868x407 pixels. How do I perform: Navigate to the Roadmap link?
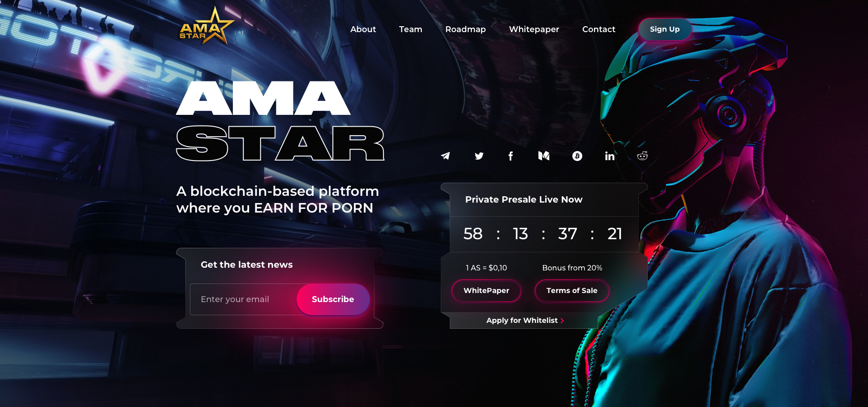(x=466, y=29)
